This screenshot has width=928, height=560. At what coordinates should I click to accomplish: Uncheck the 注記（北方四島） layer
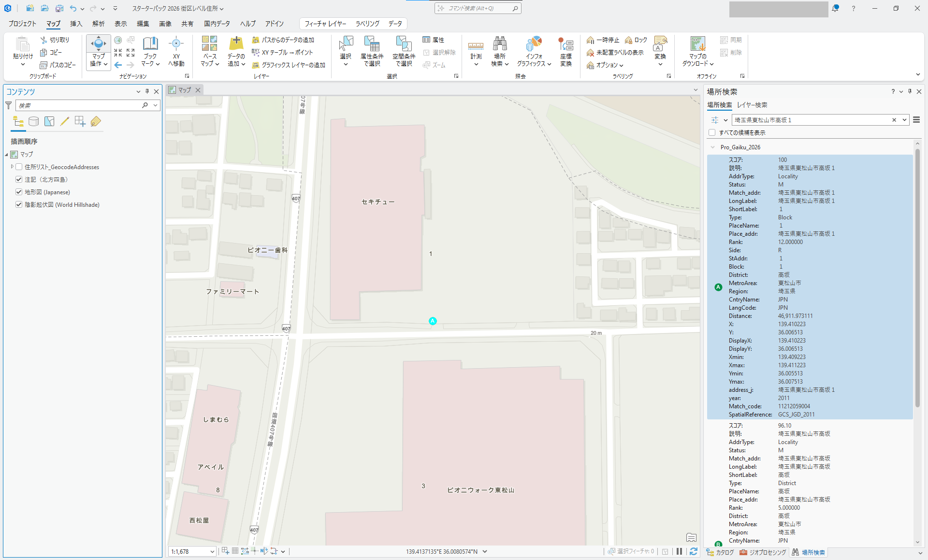(19, 179)
